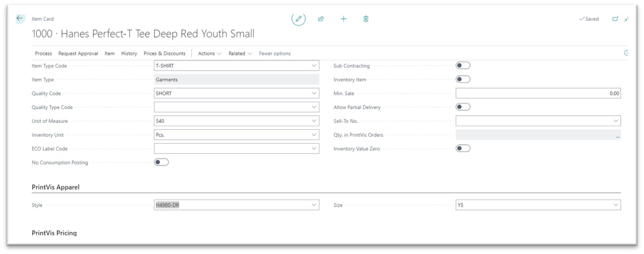Viewport: 644px width, 254px height.
Task: Click the Item Card page caption
Action: click(43, 19)
